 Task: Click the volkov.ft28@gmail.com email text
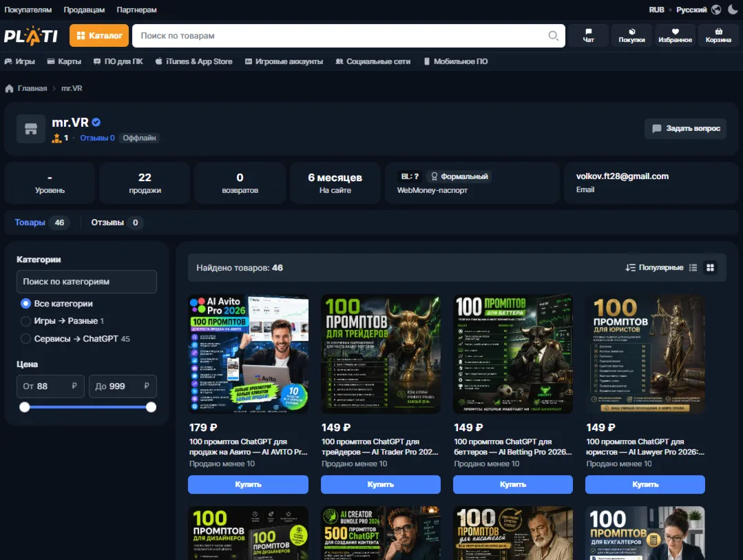coord(622,176)
